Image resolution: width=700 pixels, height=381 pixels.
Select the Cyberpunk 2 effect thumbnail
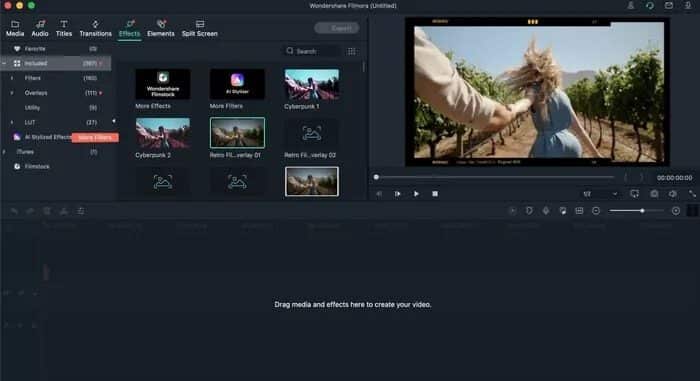pyautogui.click(x=162, y=133)
